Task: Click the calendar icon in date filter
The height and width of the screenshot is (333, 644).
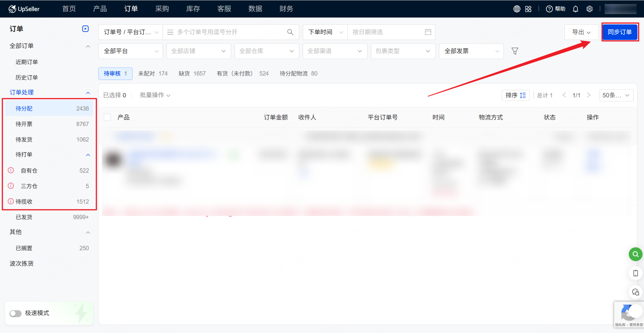Action: tap(428, 32)
